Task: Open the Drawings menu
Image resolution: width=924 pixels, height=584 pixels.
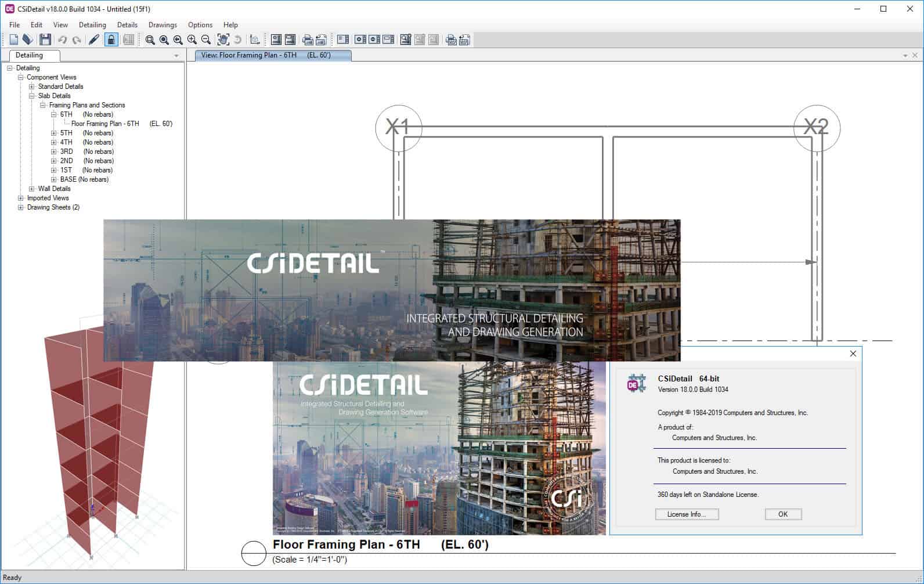Action: click(163, 25)
